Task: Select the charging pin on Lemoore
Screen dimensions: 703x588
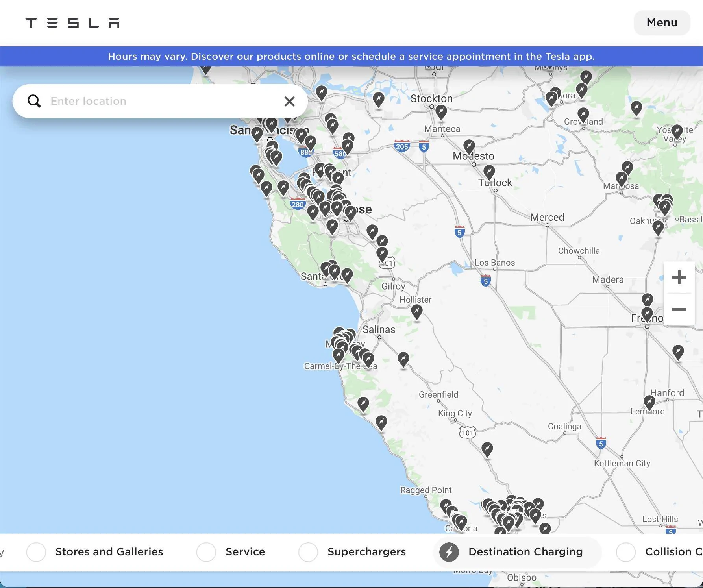Action: (649, 403)
